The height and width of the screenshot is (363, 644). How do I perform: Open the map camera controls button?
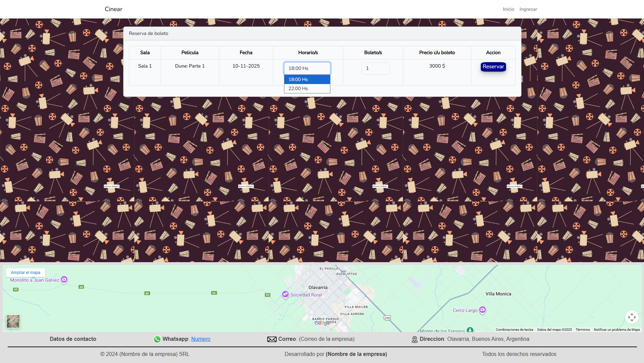632,317
